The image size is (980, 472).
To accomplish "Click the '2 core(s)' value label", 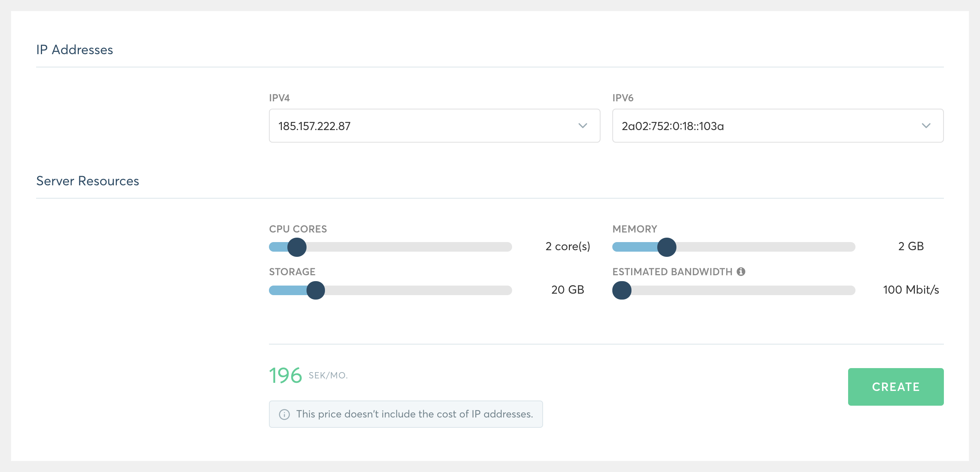I will click(568, 247).
